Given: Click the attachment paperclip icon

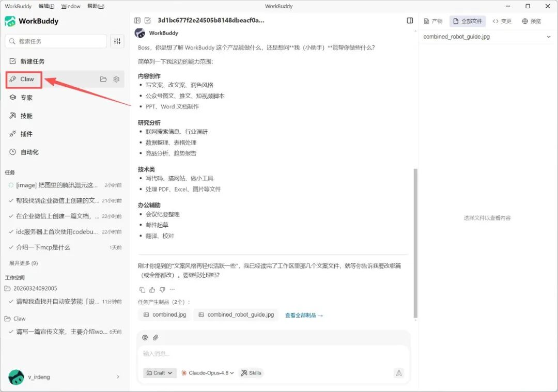Looking at the screenshot, I should [156, 338].
